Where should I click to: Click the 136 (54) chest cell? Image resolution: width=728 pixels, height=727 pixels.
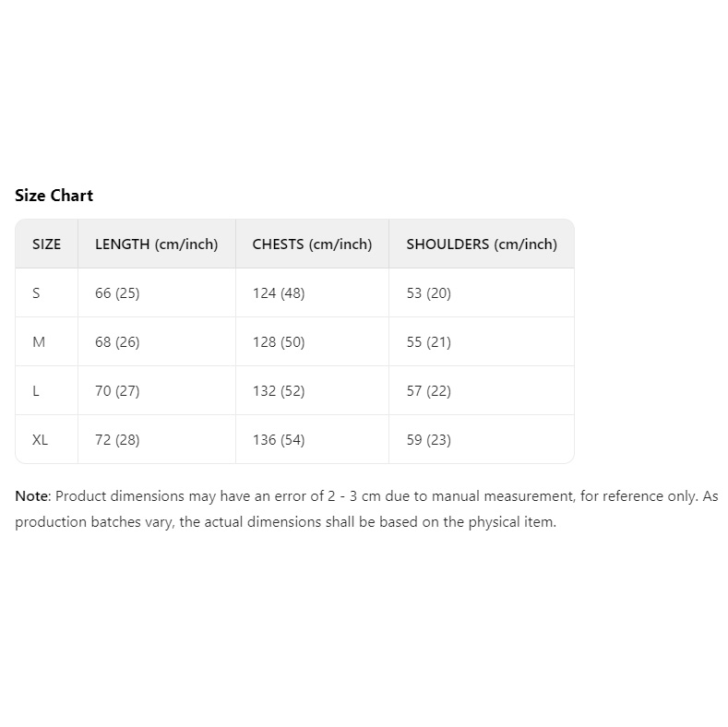pyautogui.click(x=278, y=440)
